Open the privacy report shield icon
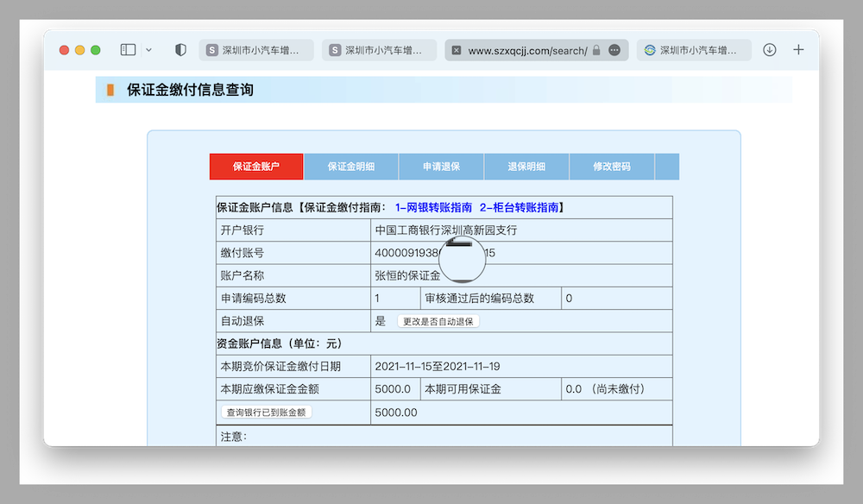The width and height of the screenshot is (863, 504). click(x=180, y=50)
